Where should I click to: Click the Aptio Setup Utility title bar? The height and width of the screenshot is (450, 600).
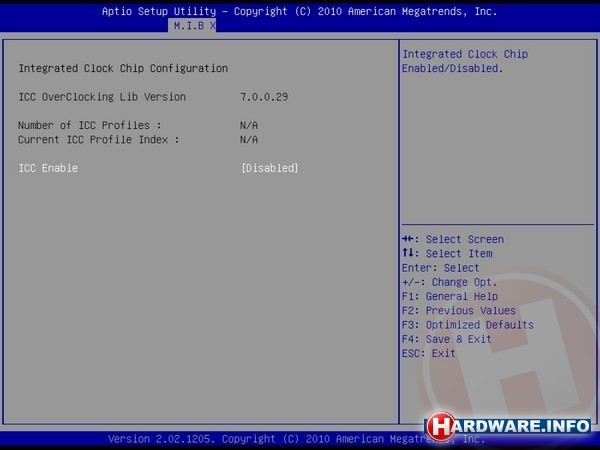coord(299,11)
